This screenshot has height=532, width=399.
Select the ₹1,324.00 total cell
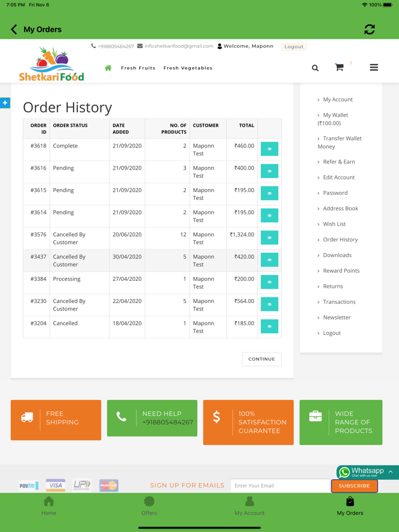pos(242,238)
